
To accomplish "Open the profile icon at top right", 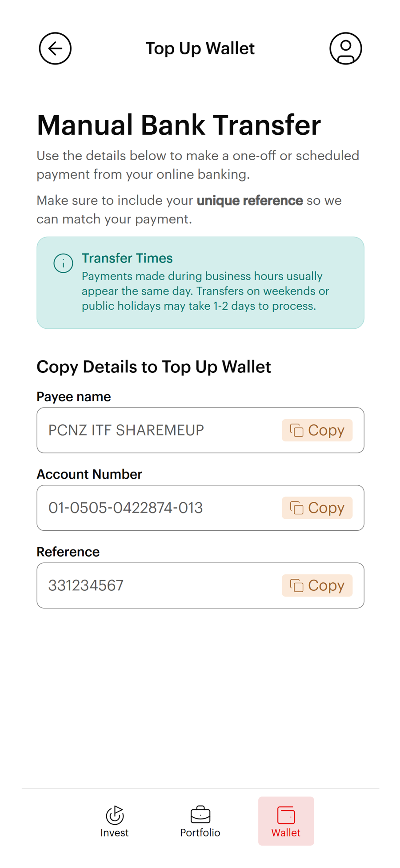I will point(346,48).
